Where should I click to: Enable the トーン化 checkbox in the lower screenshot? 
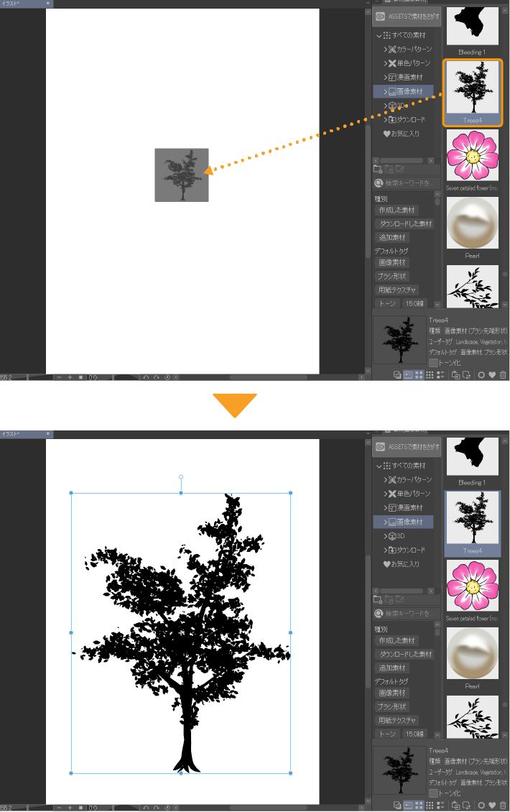(433, 793)
